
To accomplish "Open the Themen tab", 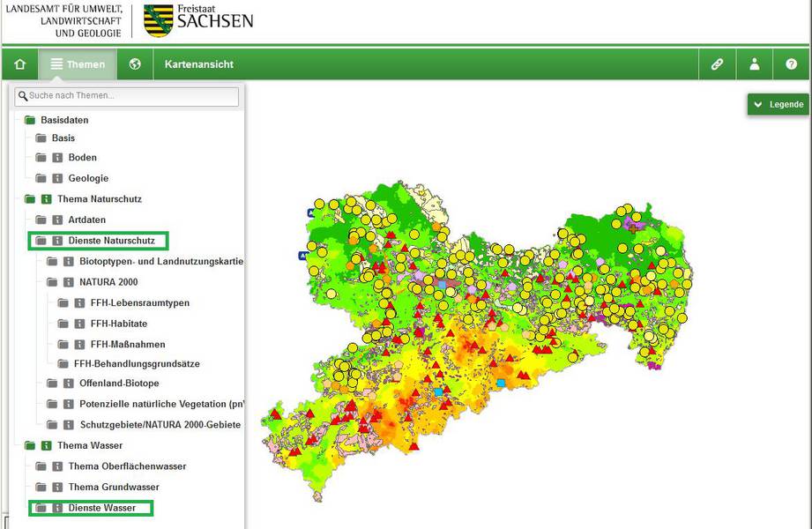I will [78, 64].
